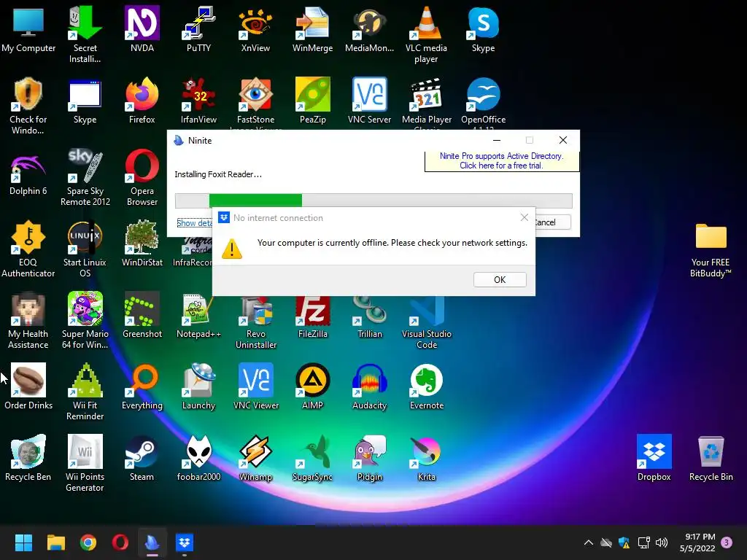Screen dimensions: 747x560
Task: Click Show details link in Ninite
Action: [194, 223]
